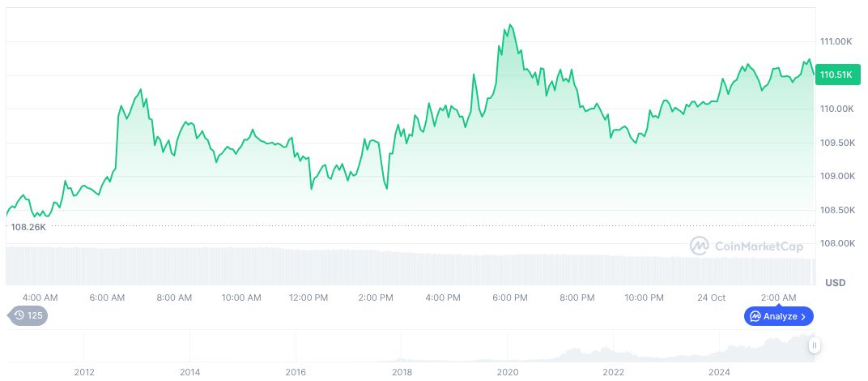The height and width of the screenshot is (381, 868).
Task: Click the 111.00K price axis label
Action: (836, 41)
